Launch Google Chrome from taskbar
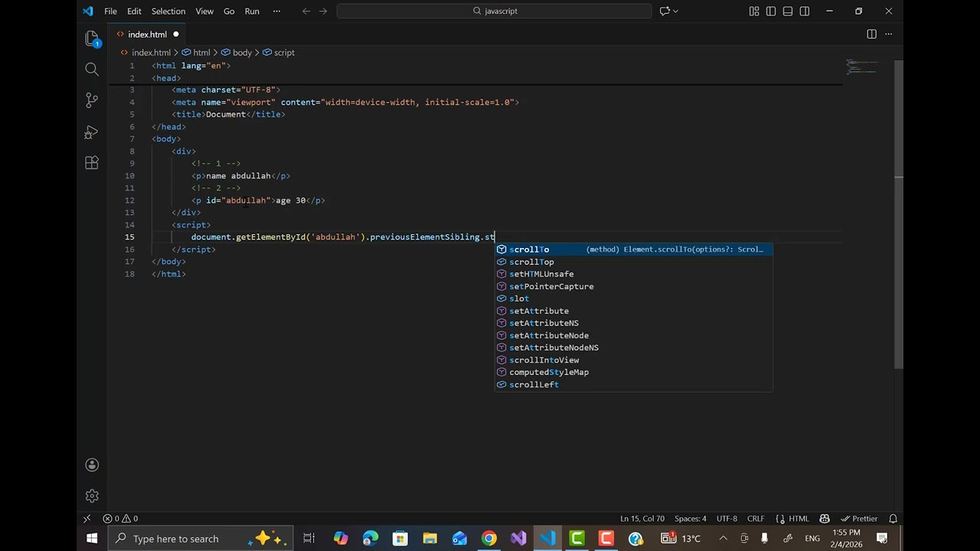 click(488, 539)
